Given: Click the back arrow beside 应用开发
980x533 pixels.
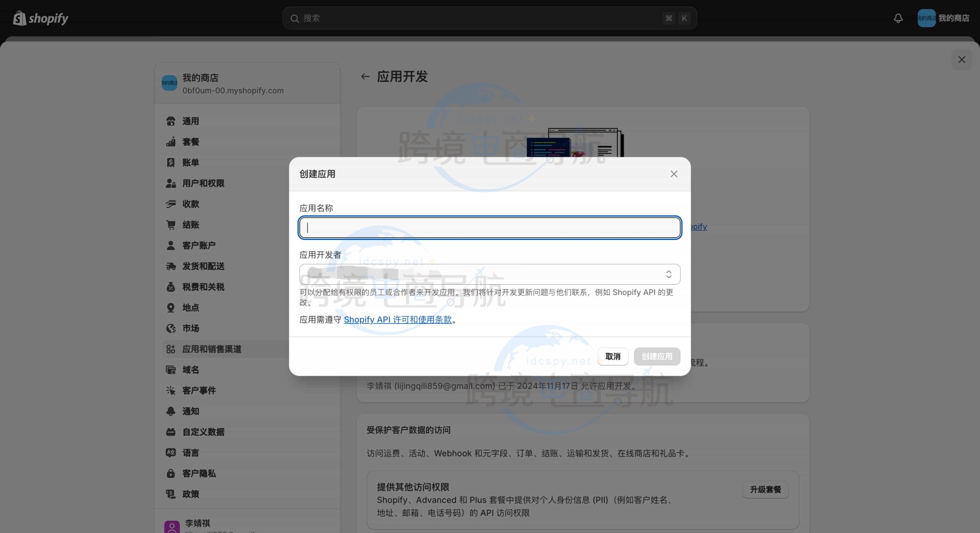Looking at the screenshot, I should [365, 77].
